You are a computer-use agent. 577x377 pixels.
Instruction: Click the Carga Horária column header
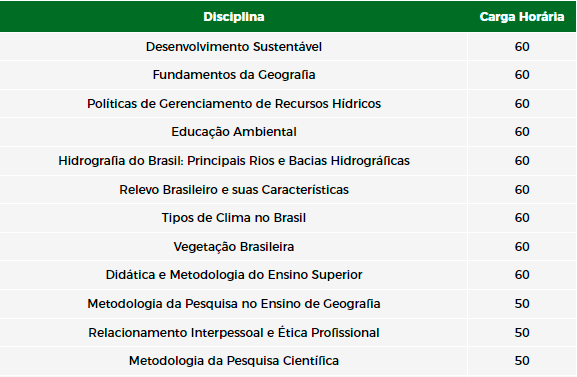point(521,17)
